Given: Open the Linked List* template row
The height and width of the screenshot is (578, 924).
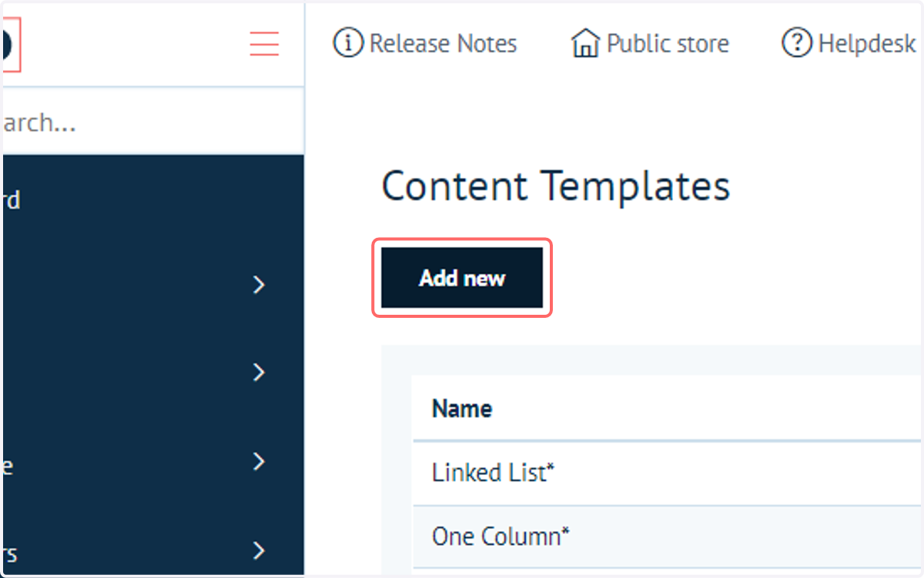Looking at the screenshot, I should click(x=667, y=473).
